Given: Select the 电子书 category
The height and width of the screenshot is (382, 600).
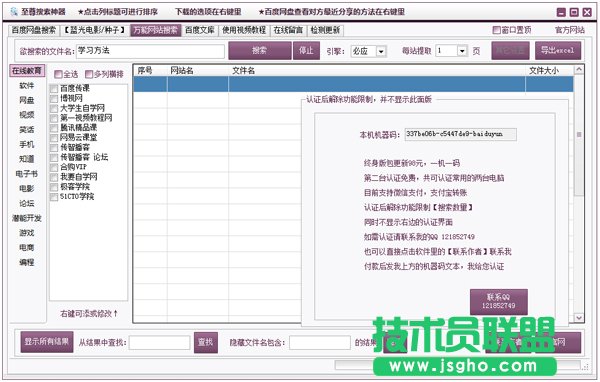Looking at the screenshot, I should [27, 174].
